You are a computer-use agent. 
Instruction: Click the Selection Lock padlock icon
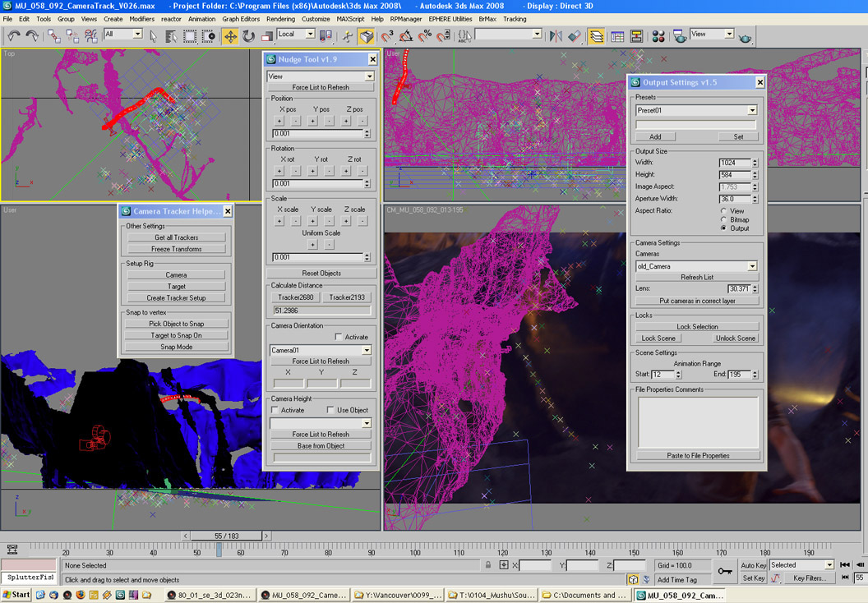pyautogui.click(x=487, y=565)
